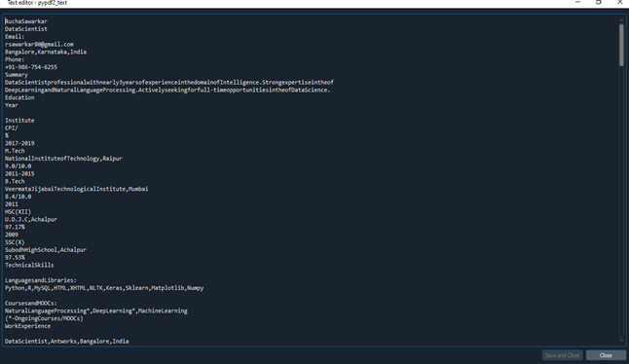The height and width of the screenshot is (364, 629).
Task: Click the scrollbar down arrow
Action: [621, 341]
